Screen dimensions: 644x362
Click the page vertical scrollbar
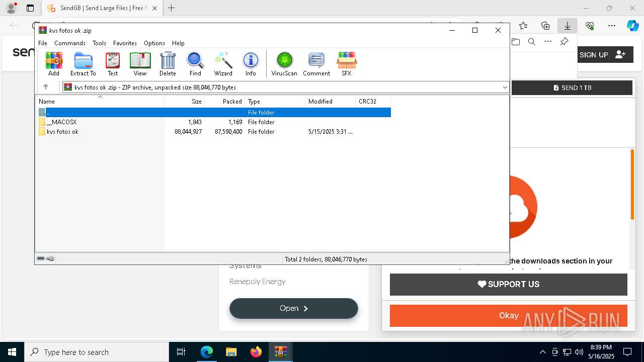coord(632,184)
